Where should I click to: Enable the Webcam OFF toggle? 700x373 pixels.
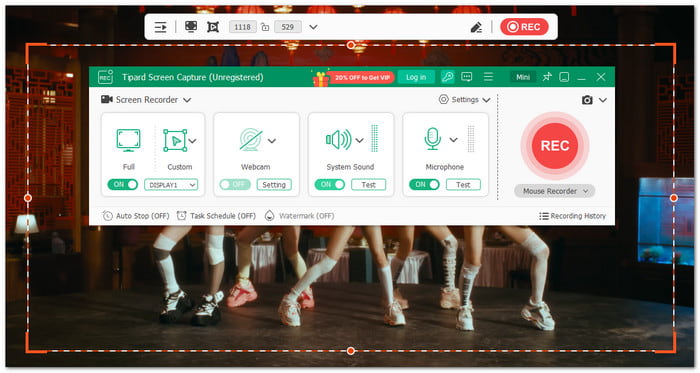(x=234, y=184)
